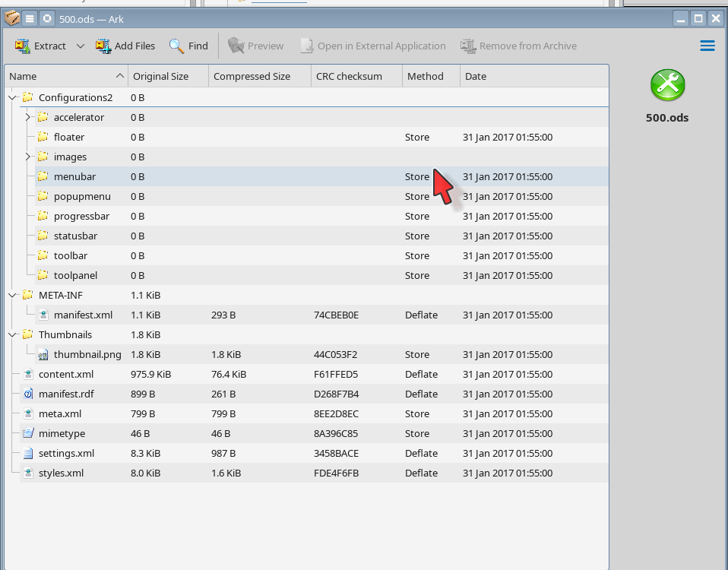Select the manifest.rdf file icon
This screenshot has width=728, height=570.
28,394
